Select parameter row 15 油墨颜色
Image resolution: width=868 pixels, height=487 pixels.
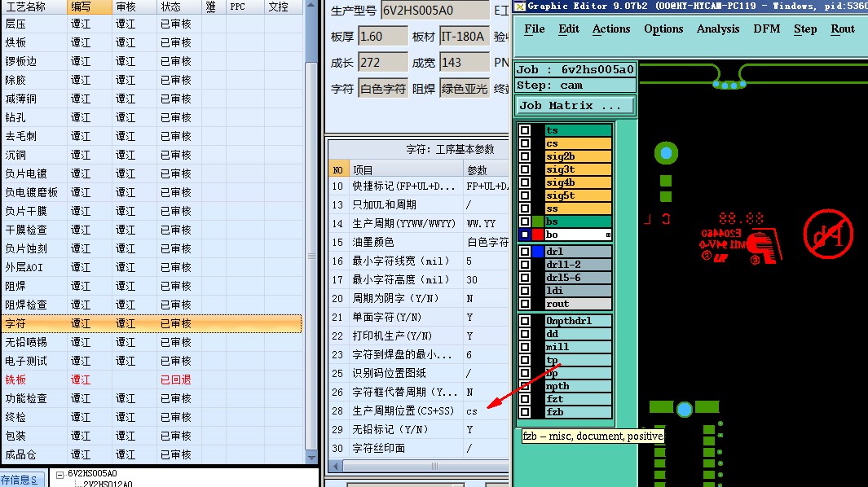point(419,243)
